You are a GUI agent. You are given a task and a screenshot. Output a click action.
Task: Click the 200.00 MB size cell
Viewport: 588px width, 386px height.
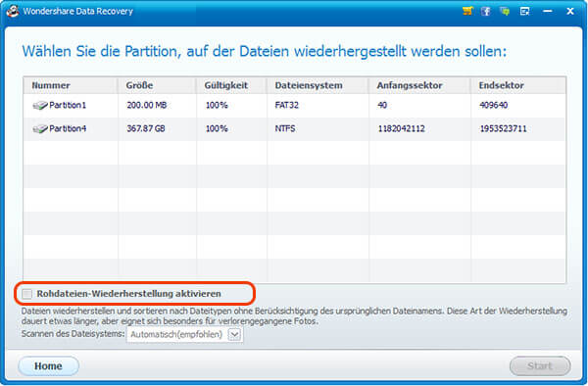tap(147, 105)
